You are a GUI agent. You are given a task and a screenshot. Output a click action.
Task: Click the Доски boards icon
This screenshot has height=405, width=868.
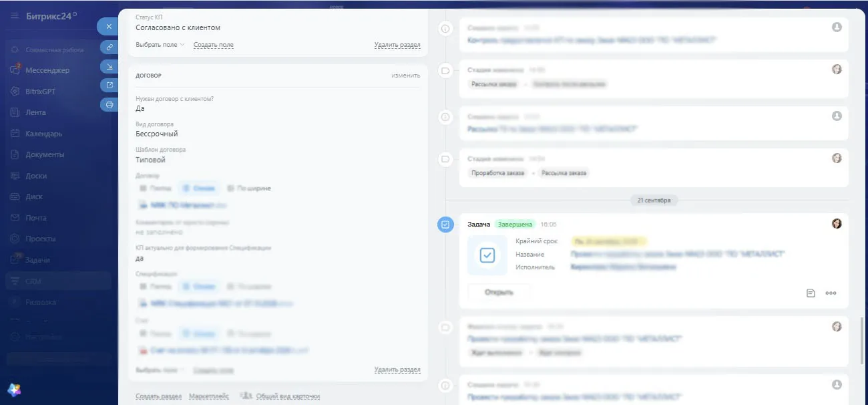pos(15,176)
